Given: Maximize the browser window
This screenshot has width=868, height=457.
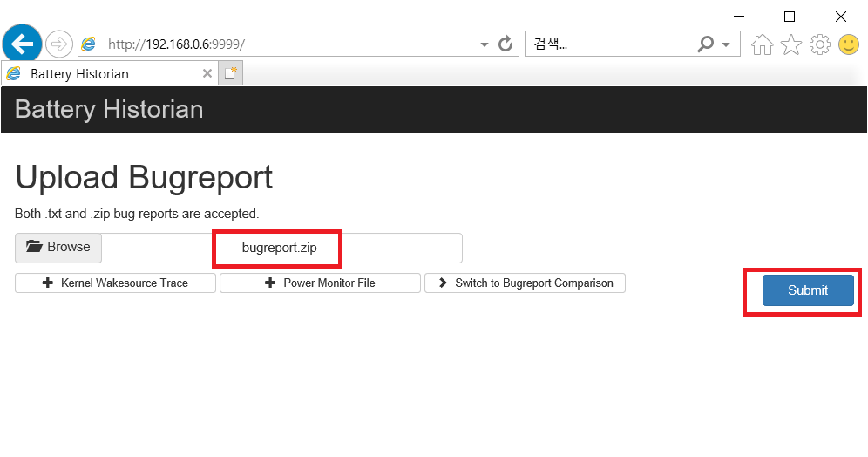Looking at the screenshot, I should [x=790, y=17].
